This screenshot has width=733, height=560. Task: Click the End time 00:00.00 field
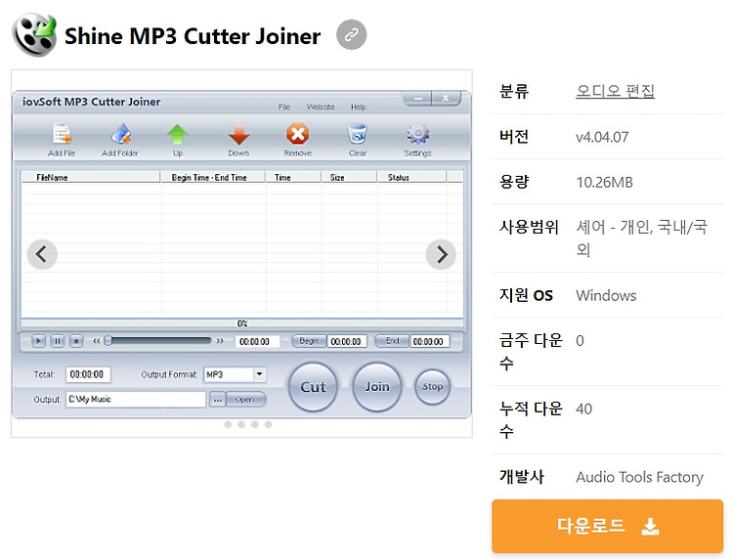429,341
